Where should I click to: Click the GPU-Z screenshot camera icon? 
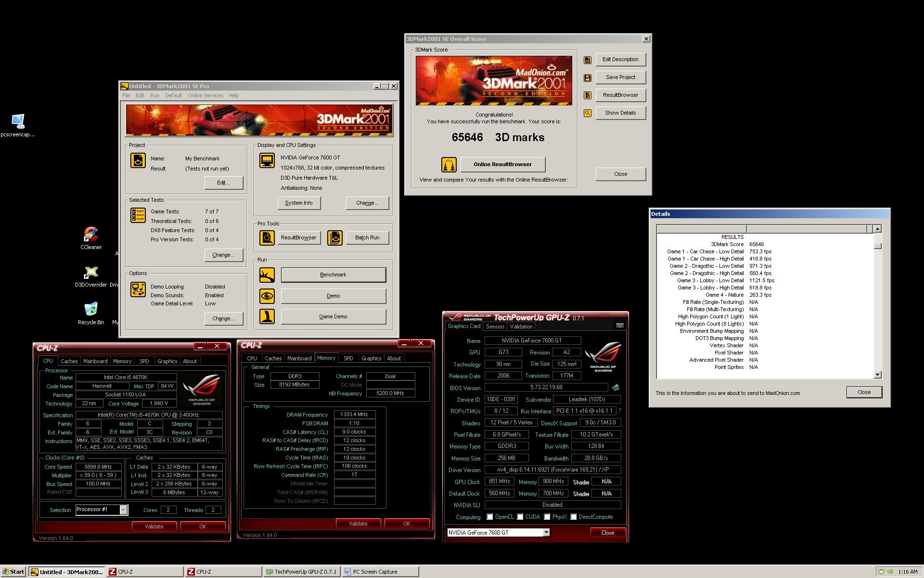click(x=620, y=326)
